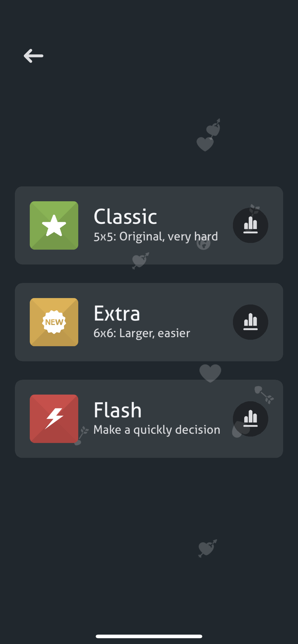Viewport: 298px width, 644px height.
Task: Select the Extra game mode title
Action: click(x=117, y=313)
